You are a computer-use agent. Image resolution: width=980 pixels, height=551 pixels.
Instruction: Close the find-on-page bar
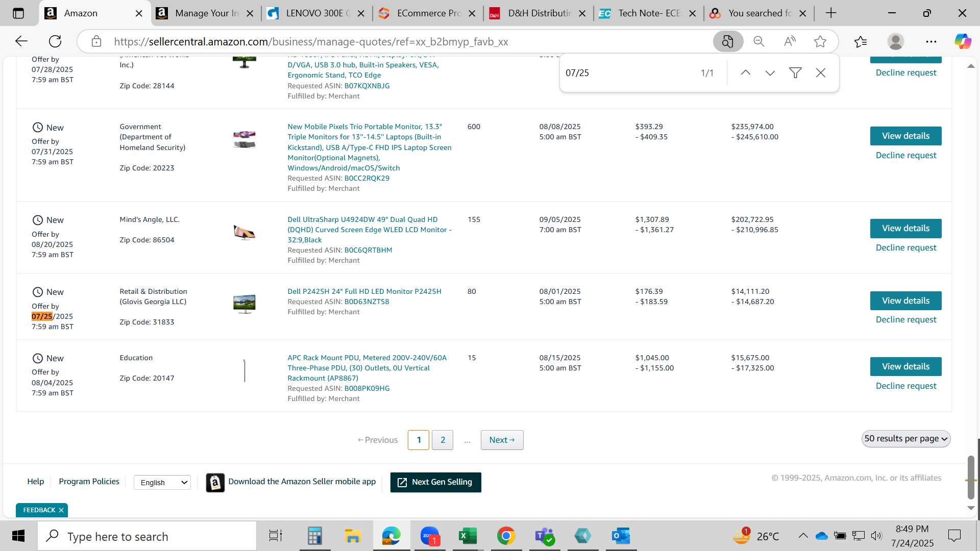821,73
